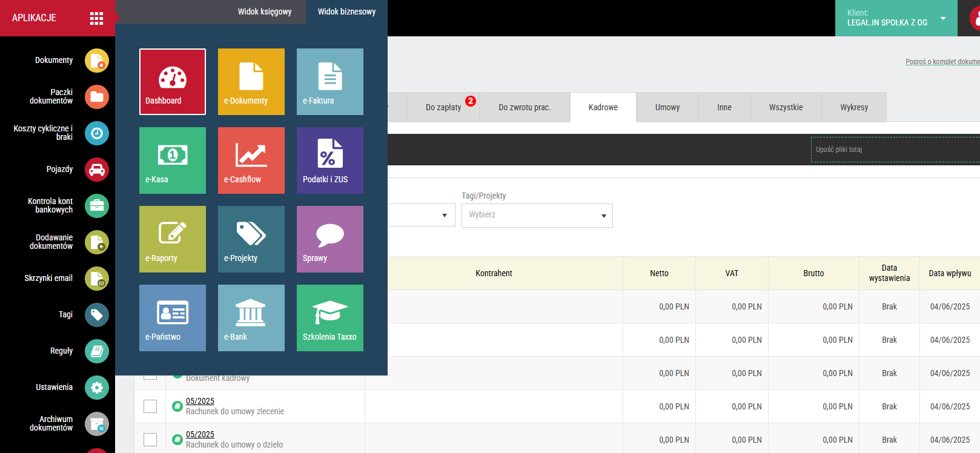Open Szkolenia Taxxo training tile
The image size is (980, 453).
tap(330, 318)
